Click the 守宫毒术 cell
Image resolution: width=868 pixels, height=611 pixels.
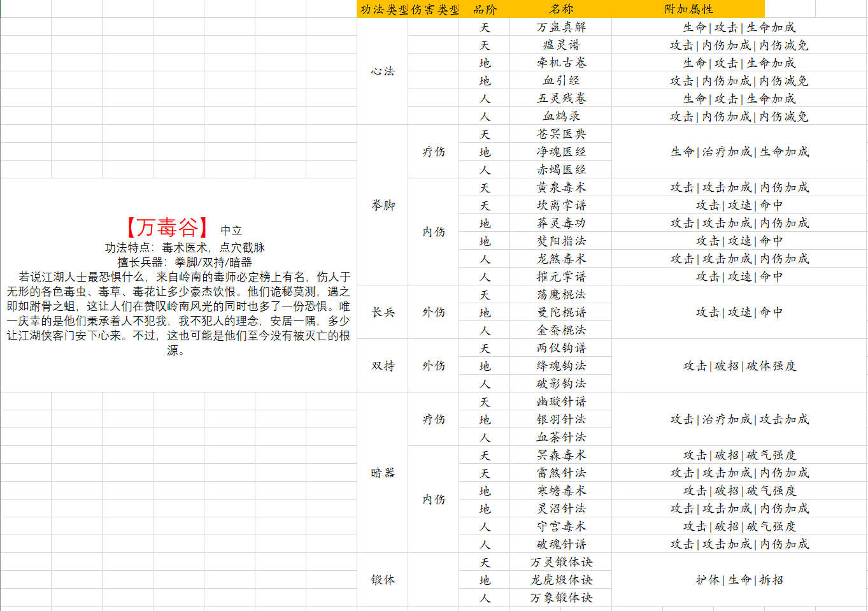tap(561, 526)
